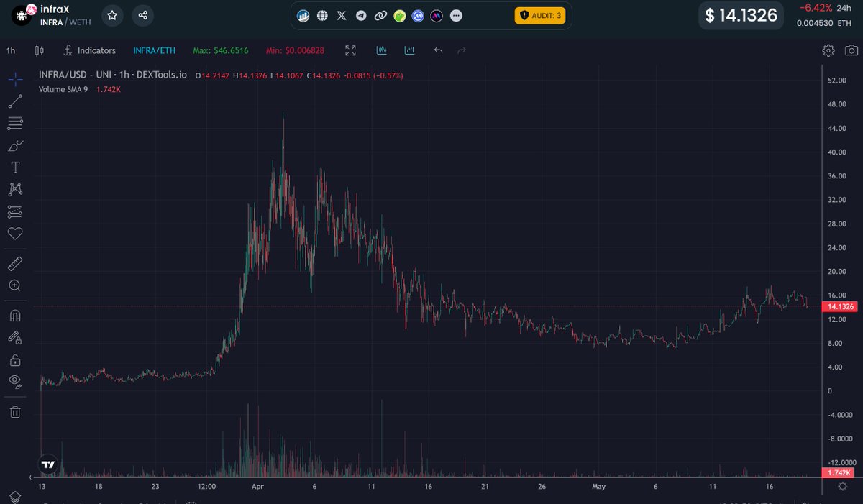Toggle fullscreen chart mode
The image size is (863, 504).
[350, 50]
